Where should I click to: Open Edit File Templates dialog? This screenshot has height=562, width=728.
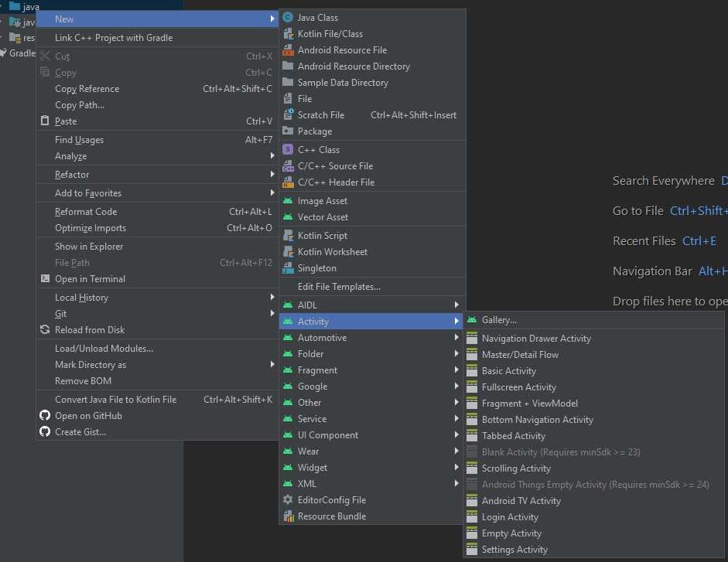[339, 286]
